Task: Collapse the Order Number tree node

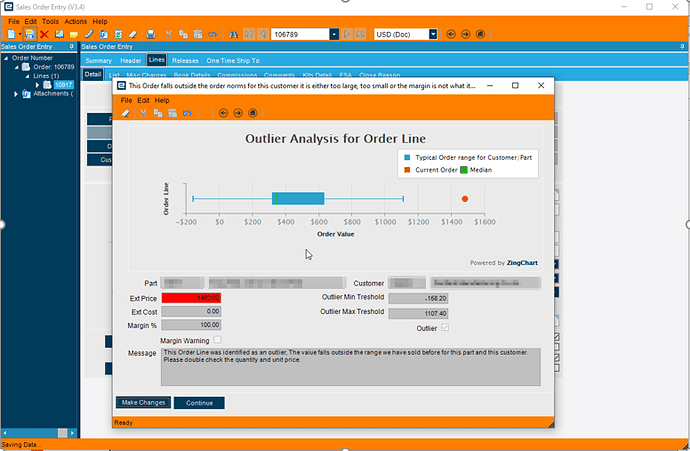Action: pos(6,58)
